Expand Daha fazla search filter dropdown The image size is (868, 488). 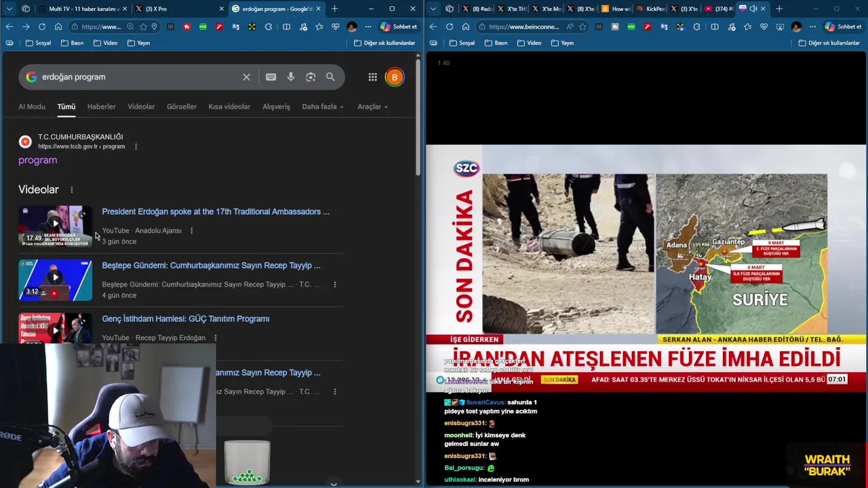coord(323,106)
